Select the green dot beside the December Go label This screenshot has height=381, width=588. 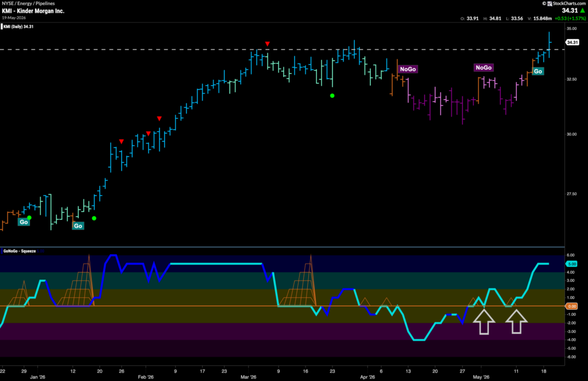point(29,217)
